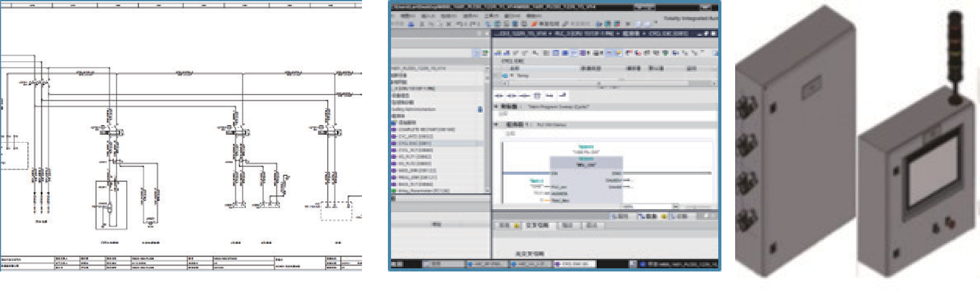Collapse the block title section triangle
Viewport: 980px width, 291px height.
coord(497,107)
